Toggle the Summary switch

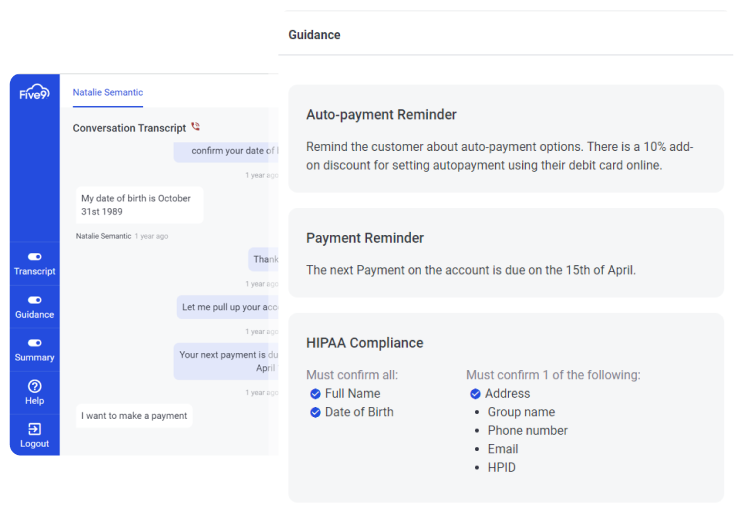click(x=34, y=343)
